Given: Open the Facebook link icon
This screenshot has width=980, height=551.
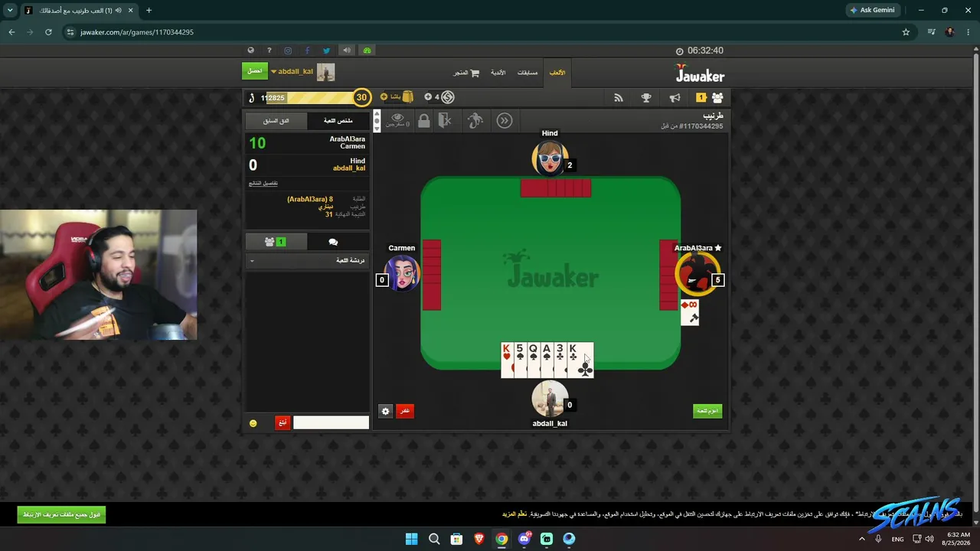Looking at the screenshot, I should [307, 51].
